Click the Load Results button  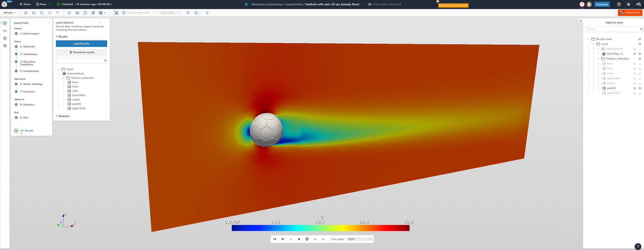tap(81, 43)
